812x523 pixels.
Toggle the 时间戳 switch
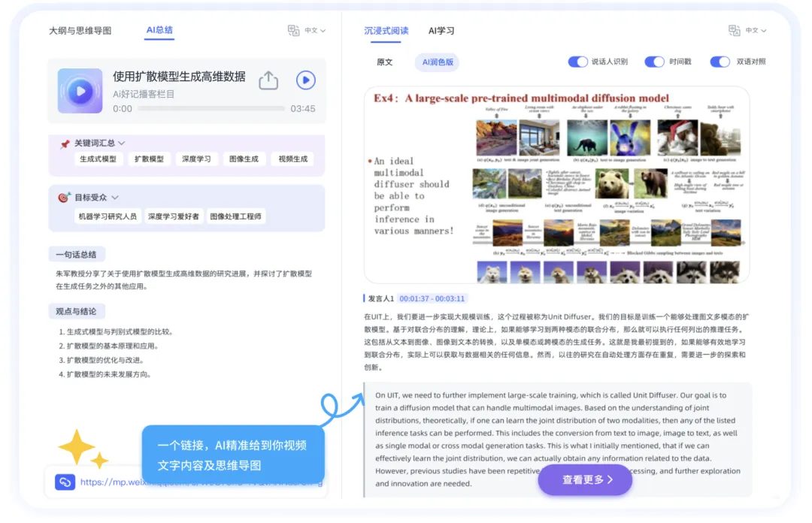(655, 62)
